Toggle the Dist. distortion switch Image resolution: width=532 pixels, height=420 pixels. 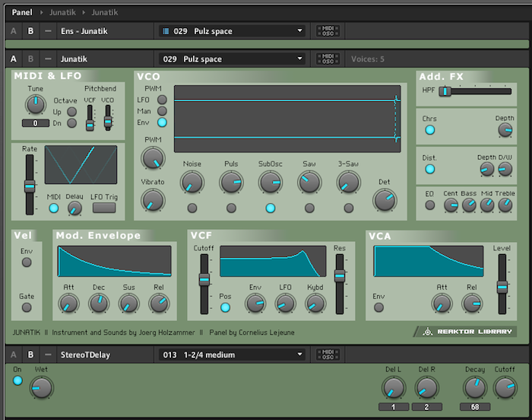pyautogui.click(x=430, y=169)
